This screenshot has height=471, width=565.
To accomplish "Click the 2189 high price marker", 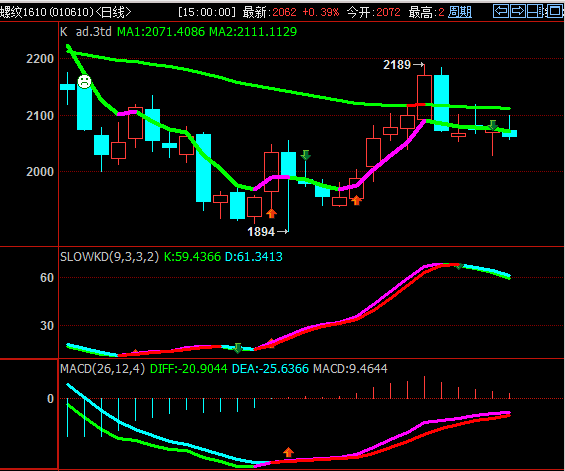I will click(x=397, y=65).
